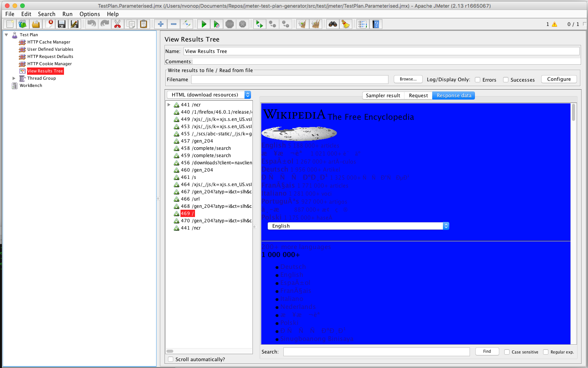Click the Clear broom icon
The width and height of the screenshot is (588, 368).
point(303,24)
